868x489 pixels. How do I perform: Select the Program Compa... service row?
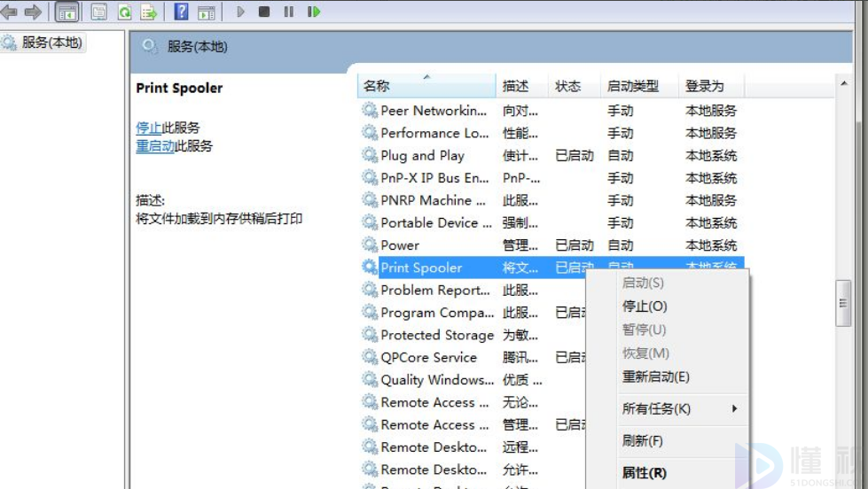(x=473, y=312)
